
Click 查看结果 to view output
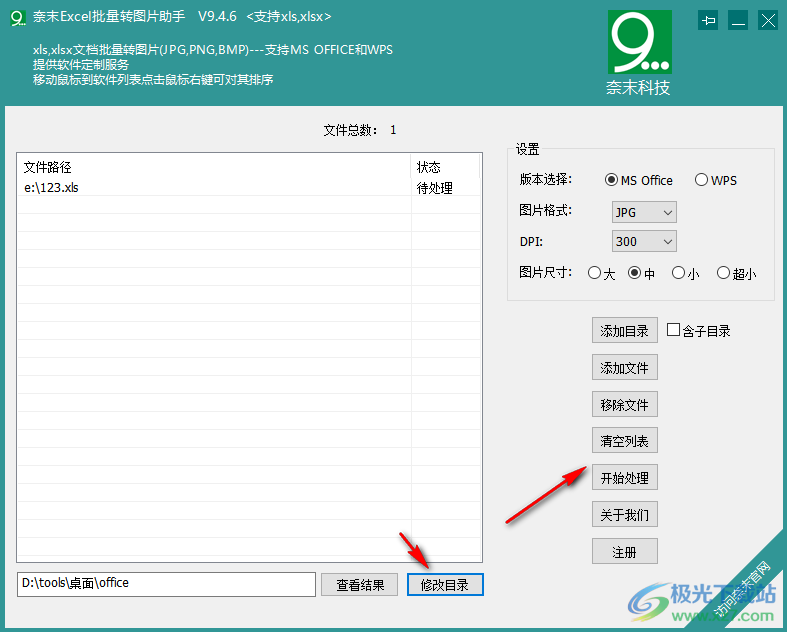359,585
